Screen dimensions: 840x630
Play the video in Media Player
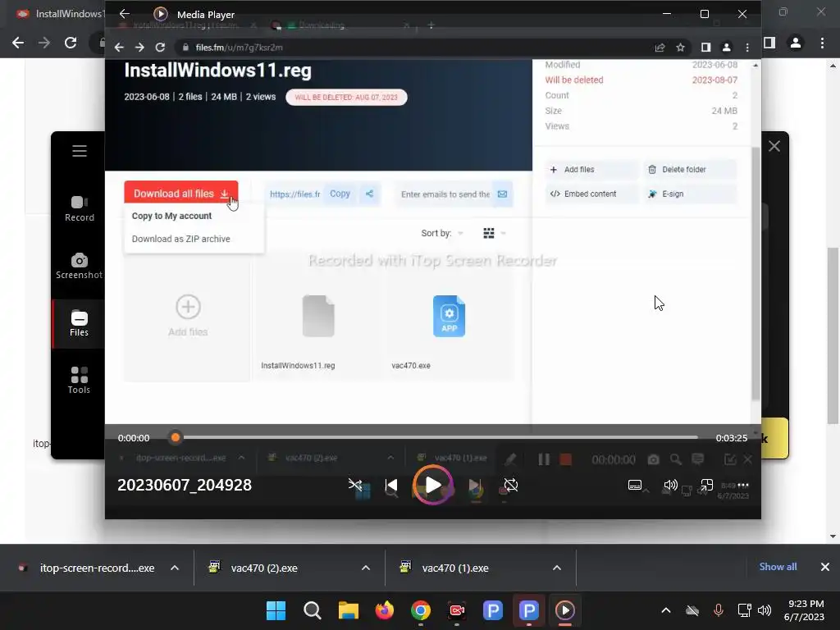[432, 485]
